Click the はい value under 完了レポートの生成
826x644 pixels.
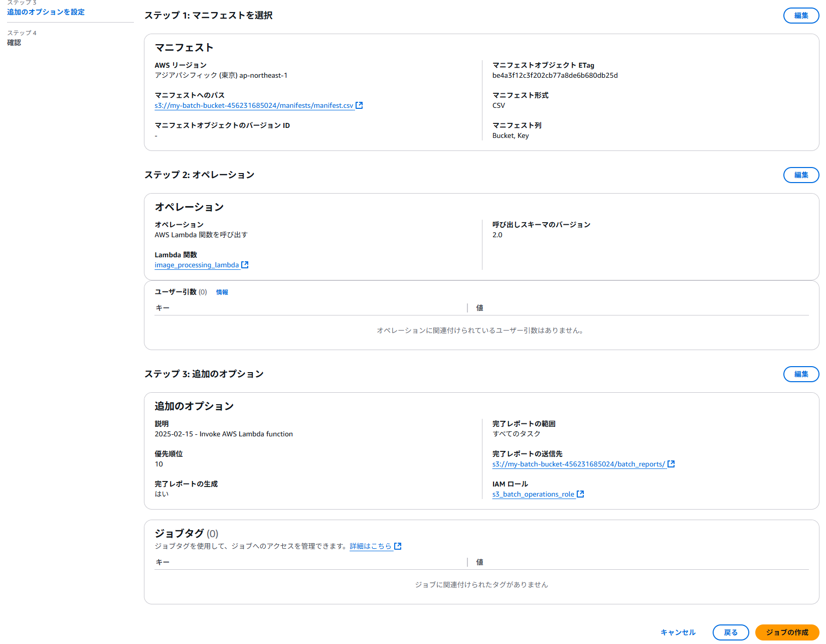[161, 494]
